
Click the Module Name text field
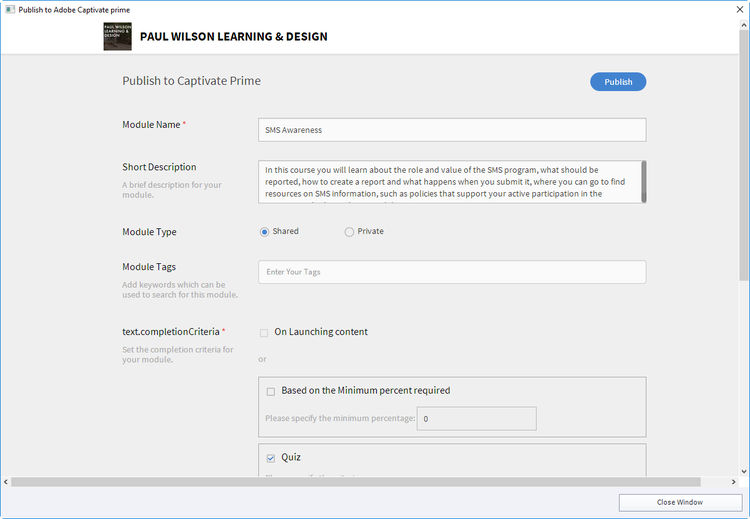pos(451,130)
